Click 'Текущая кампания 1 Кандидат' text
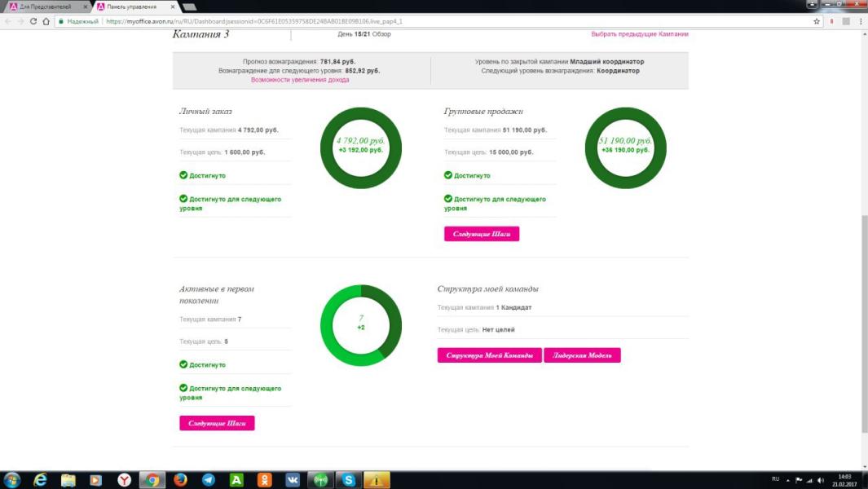The height and width of the screenshot is (489, 868). [x=484, y=307]
